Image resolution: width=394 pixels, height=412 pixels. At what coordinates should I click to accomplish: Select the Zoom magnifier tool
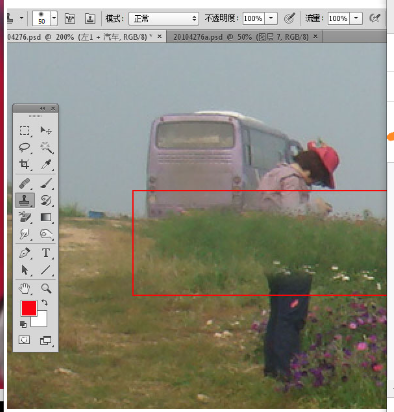pos(46,288)
